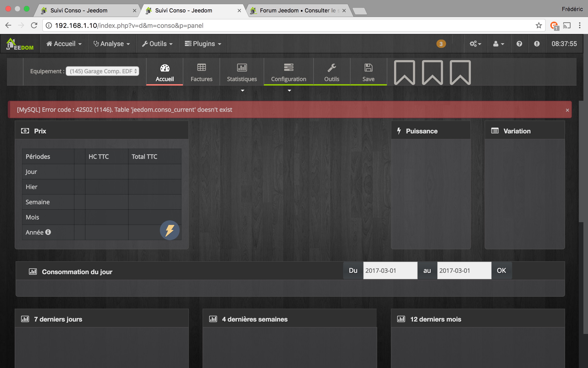Screen dimensions: 588x368
Task: Click the MySQL error message text
Action: pos(125,109)
